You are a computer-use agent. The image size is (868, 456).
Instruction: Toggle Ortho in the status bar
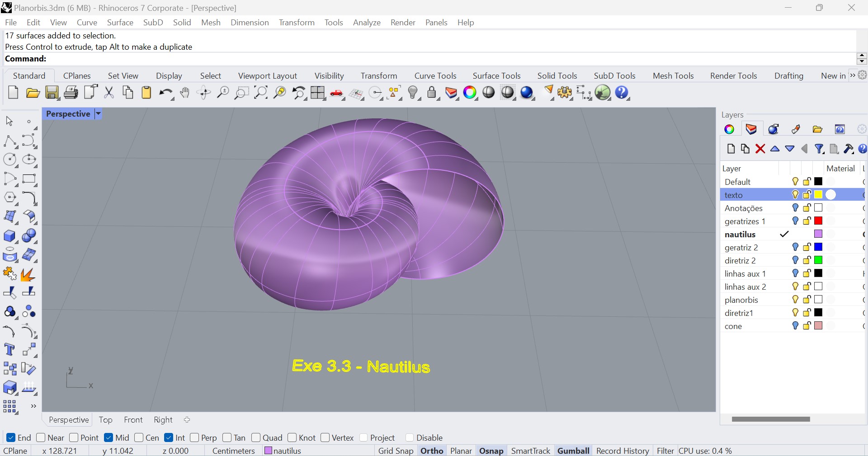pos(432,451)
